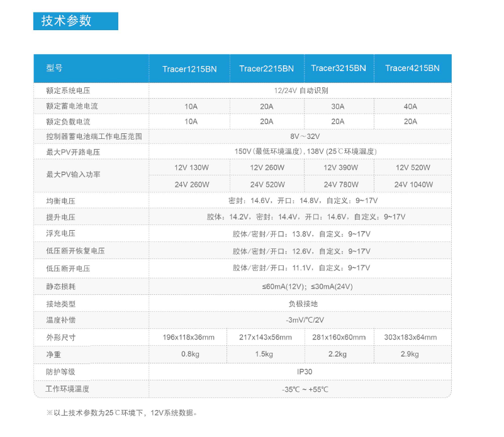Select the 控制器蓄电池端工作电压范围 label
The height and width of the screenshot is (437, 504).
point(94,136)
